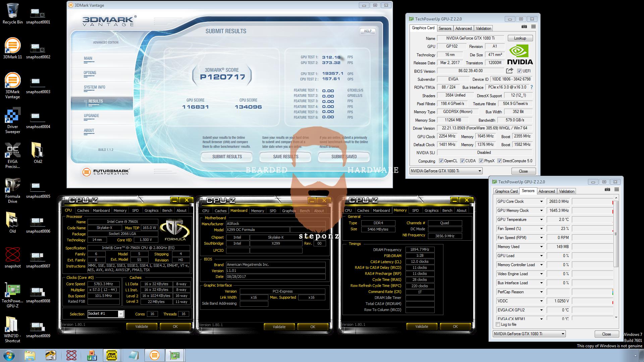Expand the Memory Used sensor dropdown
This screenshot has width=644, height=362.
click(x=541, y=247)
